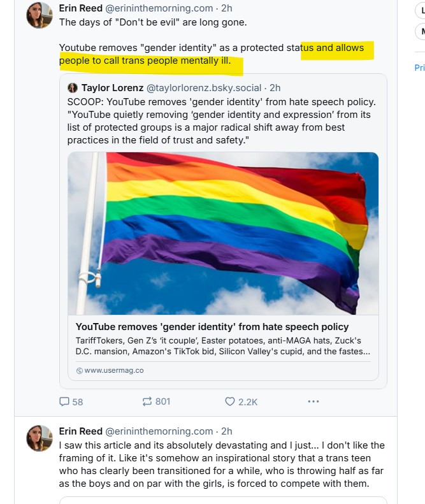Select the top pill button in right sidebar

pyautogui.click(x=421, y=12)
